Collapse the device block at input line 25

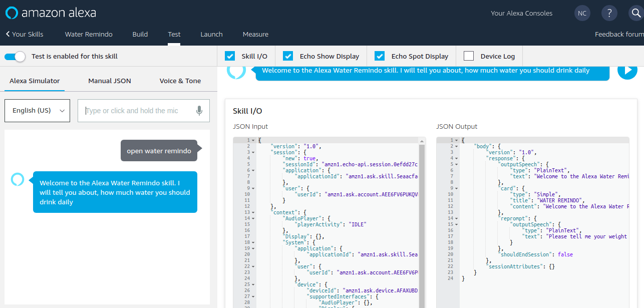tap(253, 284)
